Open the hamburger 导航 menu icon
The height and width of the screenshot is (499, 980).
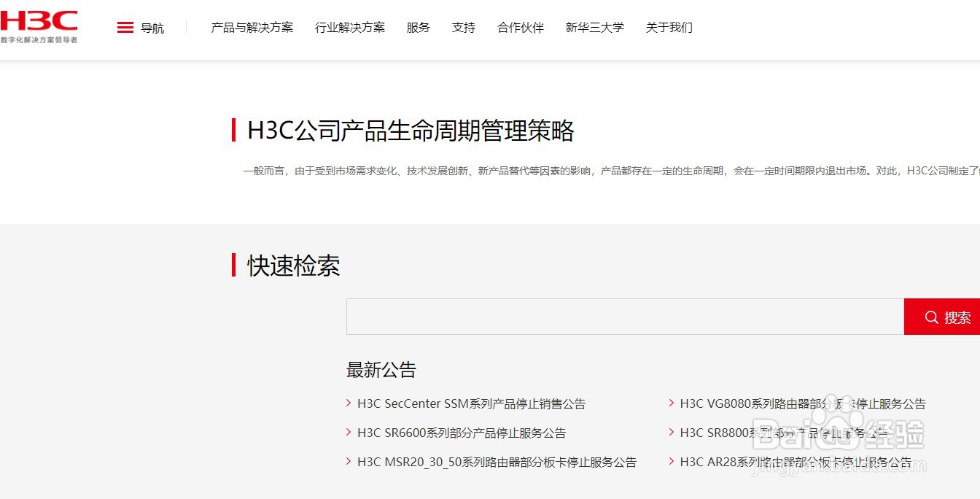pos(125,28)
